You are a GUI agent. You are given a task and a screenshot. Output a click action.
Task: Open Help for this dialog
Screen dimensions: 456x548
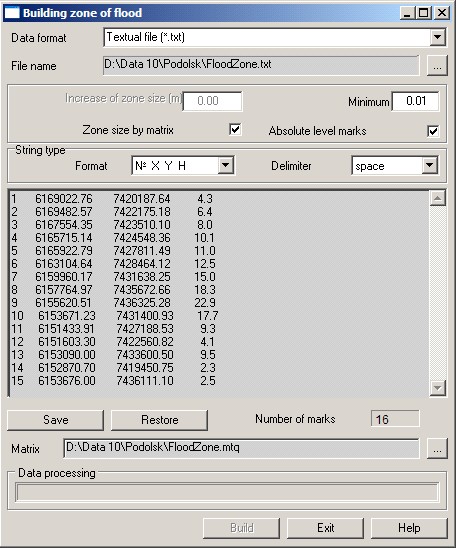tap(409, 528)
